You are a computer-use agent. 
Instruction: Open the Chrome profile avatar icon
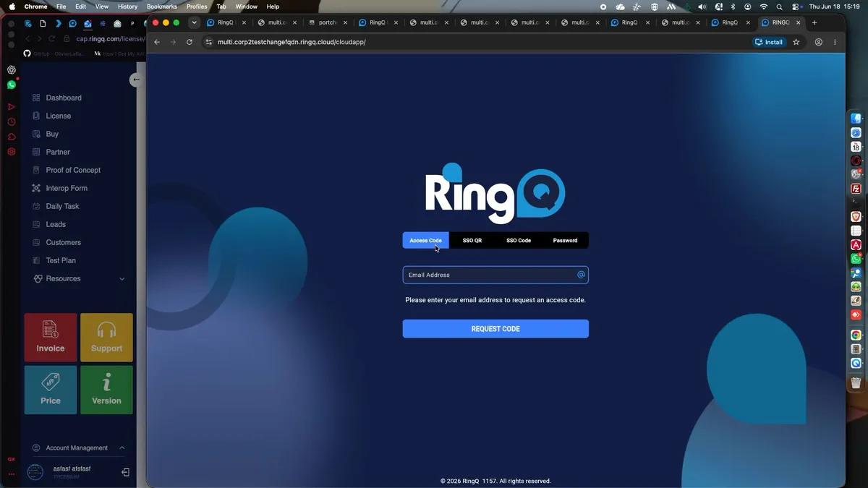point(819,42)
